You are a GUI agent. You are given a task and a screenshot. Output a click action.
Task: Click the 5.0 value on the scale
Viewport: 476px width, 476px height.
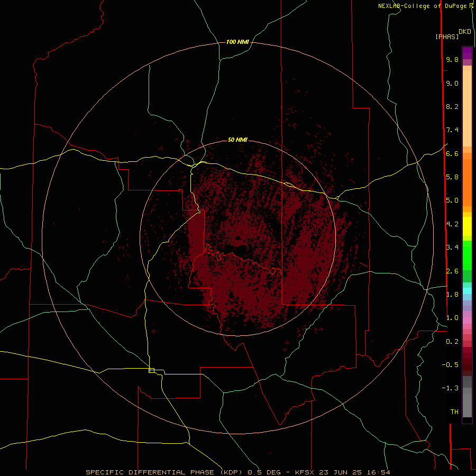(452, 200)
